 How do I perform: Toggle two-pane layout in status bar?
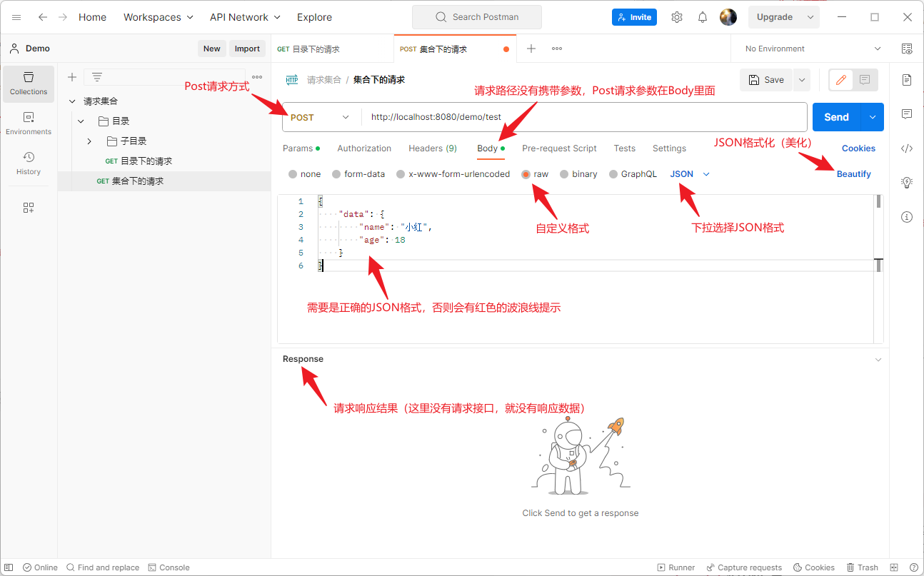pos(894,567)
